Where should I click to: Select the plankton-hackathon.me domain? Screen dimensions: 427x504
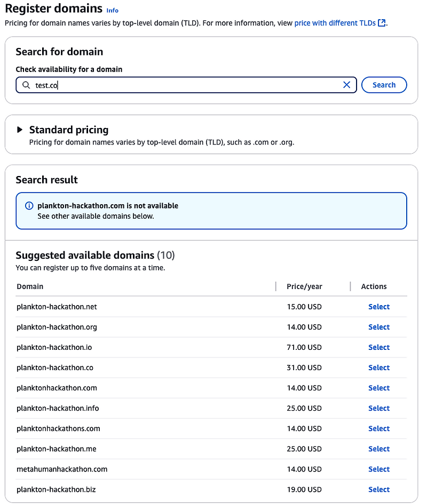(x=379, y=449)
